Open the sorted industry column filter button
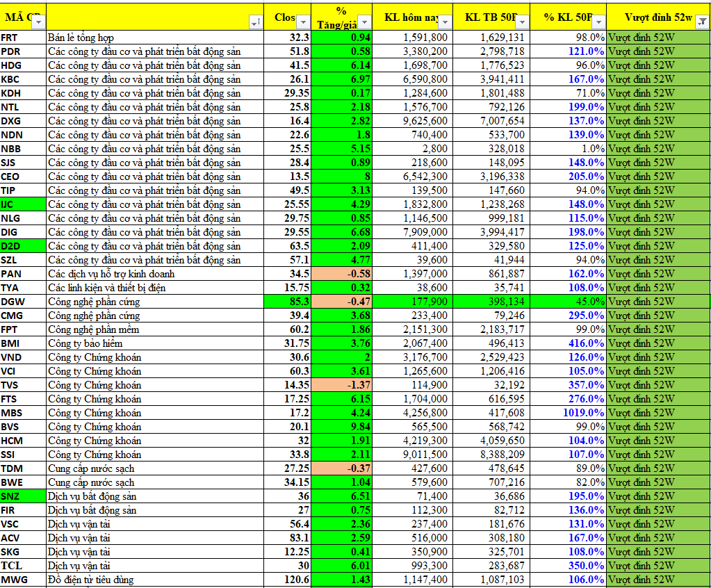 [256, 23]
